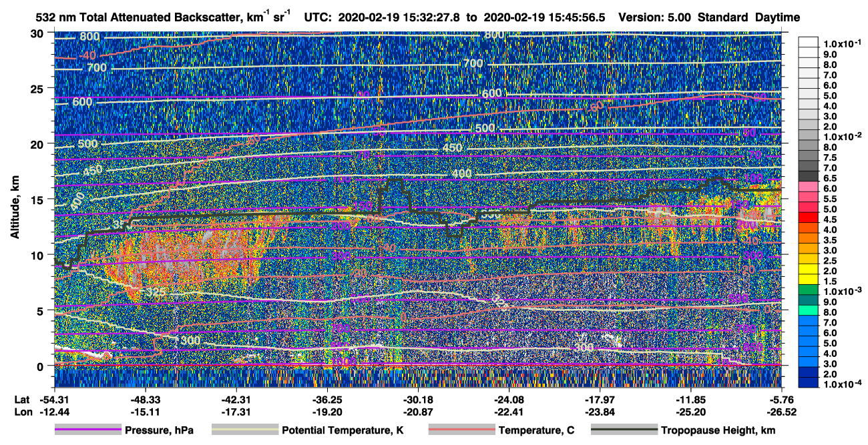Click latitude value -42.31
The image size is (868, 445).
tap(236, 400)
